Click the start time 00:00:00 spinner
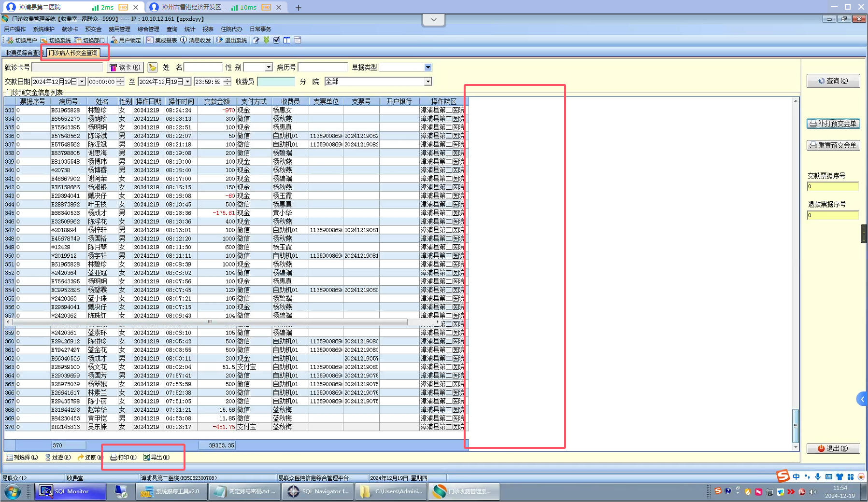Image resolution: width=868 pixels, height=502 pixels. click(x=120, y=82)
